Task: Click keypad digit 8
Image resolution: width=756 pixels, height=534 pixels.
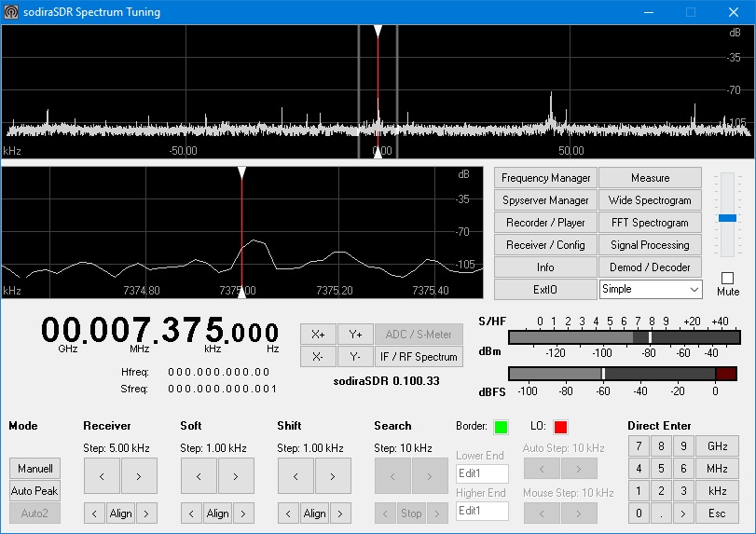Action: pos(661,445)
